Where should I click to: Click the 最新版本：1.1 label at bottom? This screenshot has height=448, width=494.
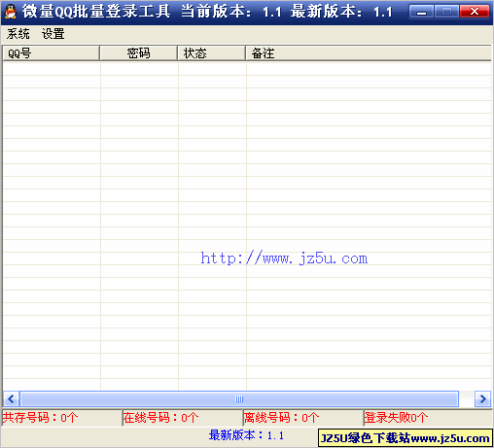(x=247, y=435)
